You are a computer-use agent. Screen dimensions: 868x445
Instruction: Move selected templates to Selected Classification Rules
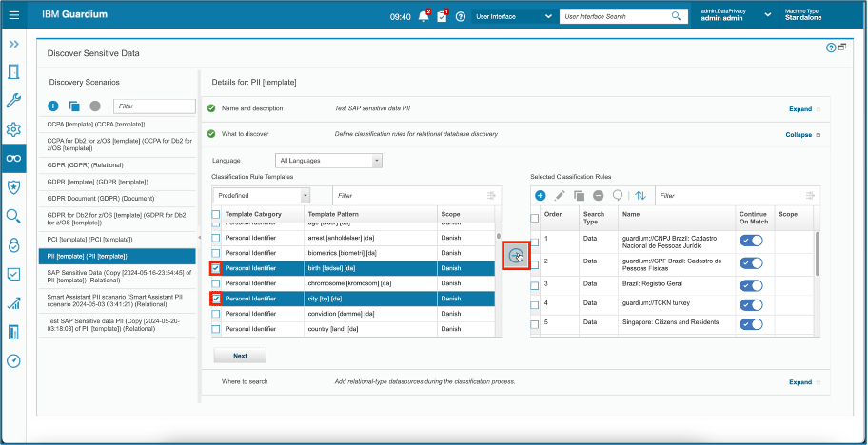coord(516,256)
